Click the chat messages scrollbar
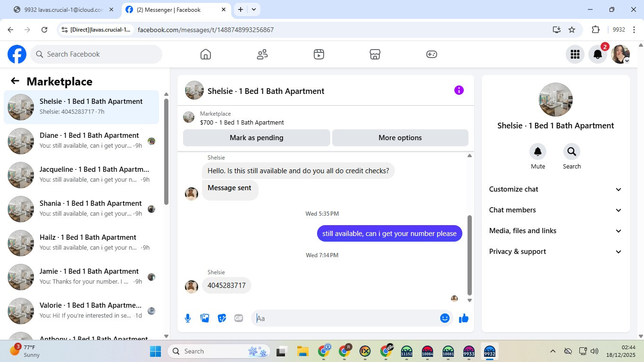This screenshot has height=362, width=644. (x=469, y=255)
